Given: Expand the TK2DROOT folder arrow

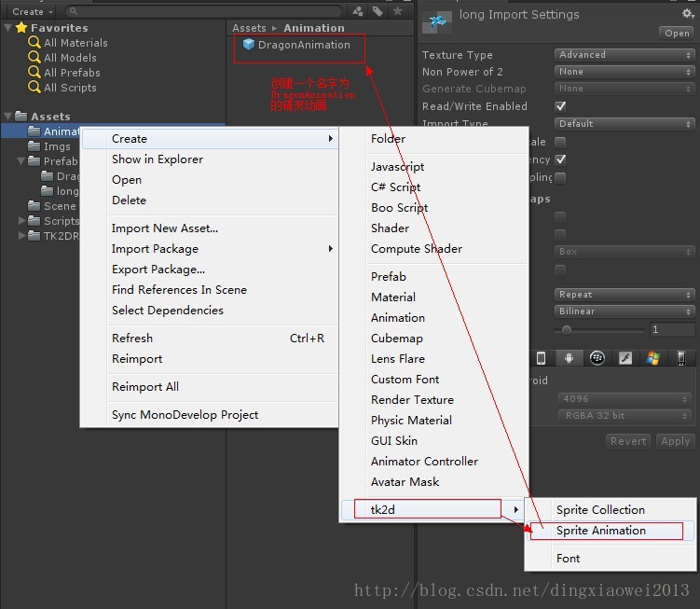Looking at the screenshot, I should [21, 235].
